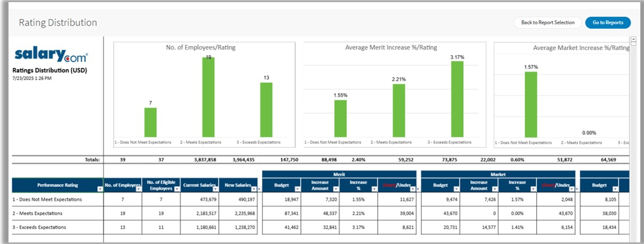Open Go to Reports
The height and width of the screenshot is (244, 644).
[608, 23]
